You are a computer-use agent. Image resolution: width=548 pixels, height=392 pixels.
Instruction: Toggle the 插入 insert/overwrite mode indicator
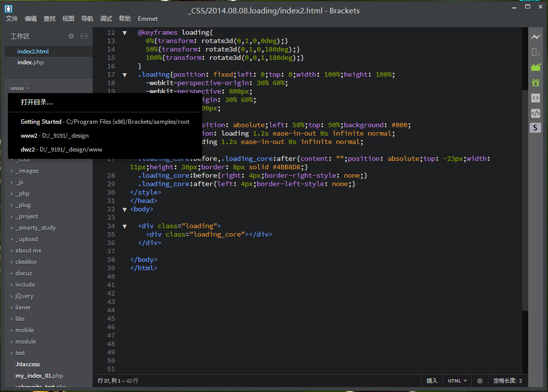click(x=432, y=381)
